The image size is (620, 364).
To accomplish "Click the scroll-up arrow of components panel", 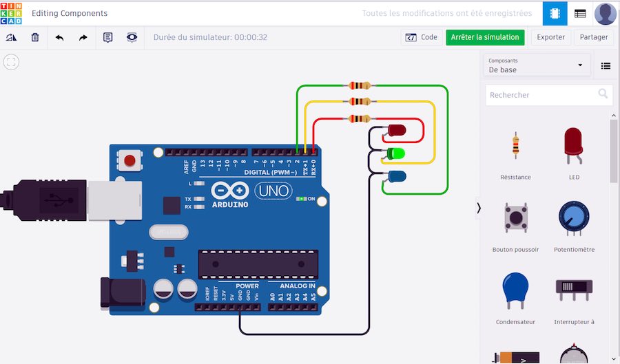I will point(614,116).
